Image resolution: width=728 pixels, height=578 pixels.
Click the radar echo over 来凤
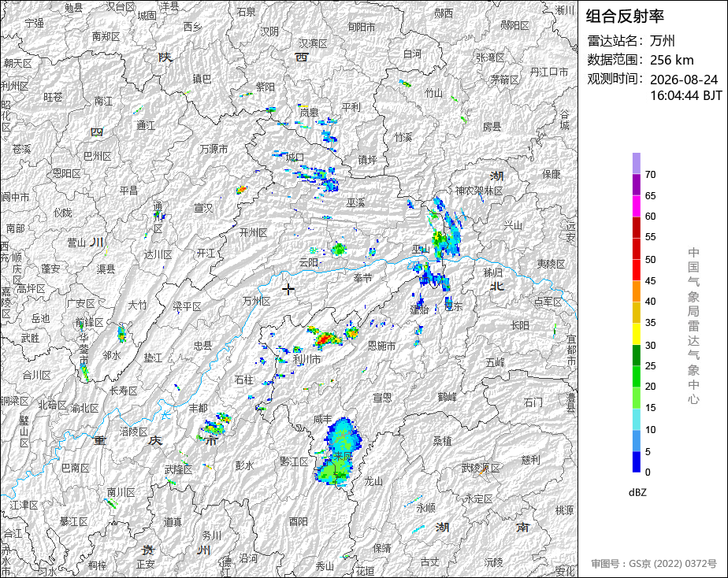coord(340,451)
